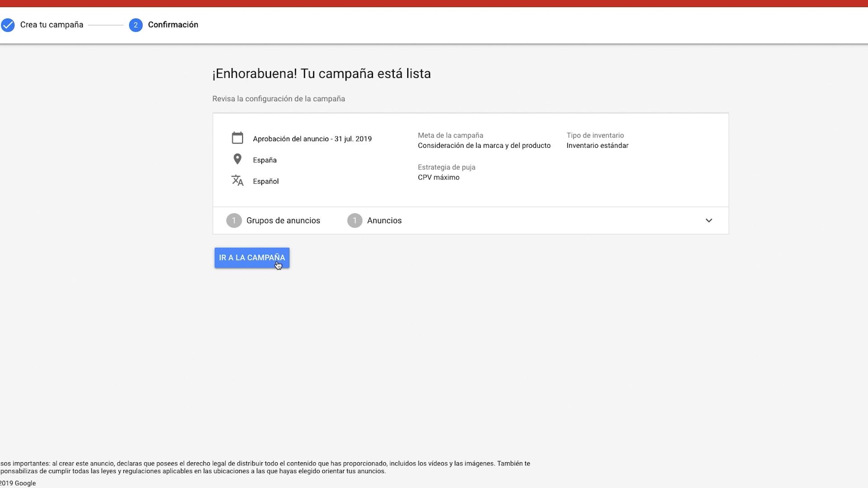Click the '2019 Google' copyright text
Screen dimensions: 868x488
pos(18,483)
